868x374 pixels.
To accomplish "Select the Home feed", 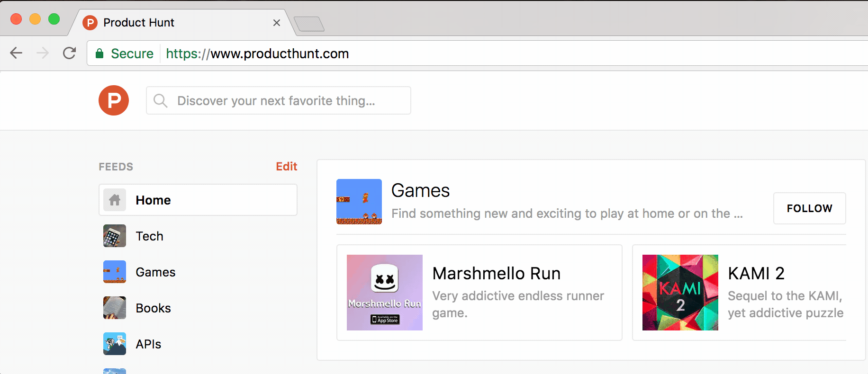I will coord(198,200).
